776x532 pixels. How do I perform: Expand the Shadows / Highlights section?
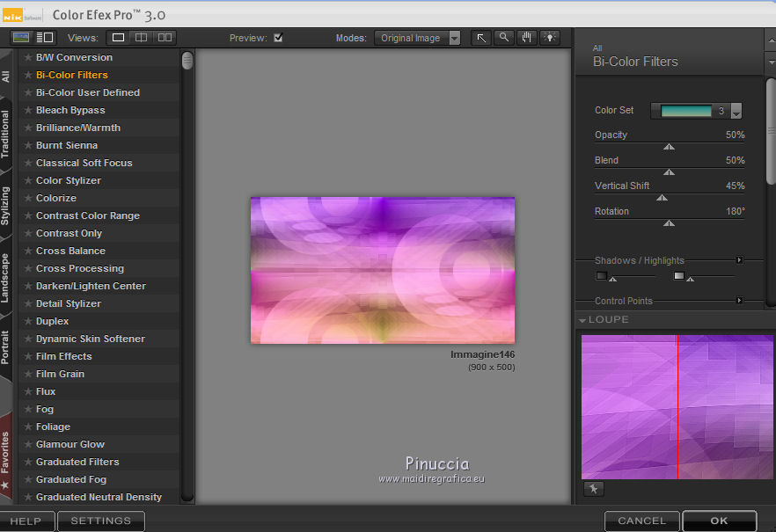coord(739,260)
